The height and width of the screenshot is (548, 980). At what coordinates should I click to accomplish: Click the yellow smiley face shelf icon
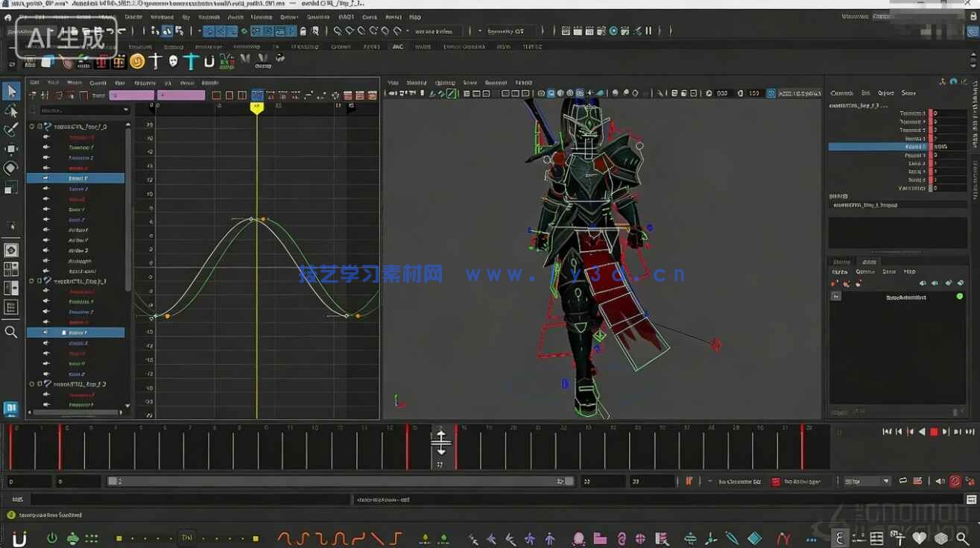[x=137, y=61]
